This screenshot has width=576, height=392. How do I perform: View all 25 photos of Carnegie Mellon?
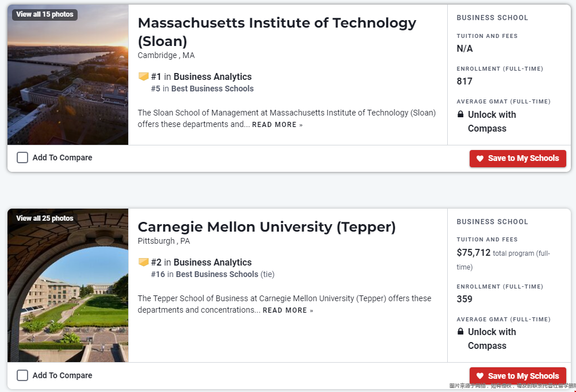(45, 218)
